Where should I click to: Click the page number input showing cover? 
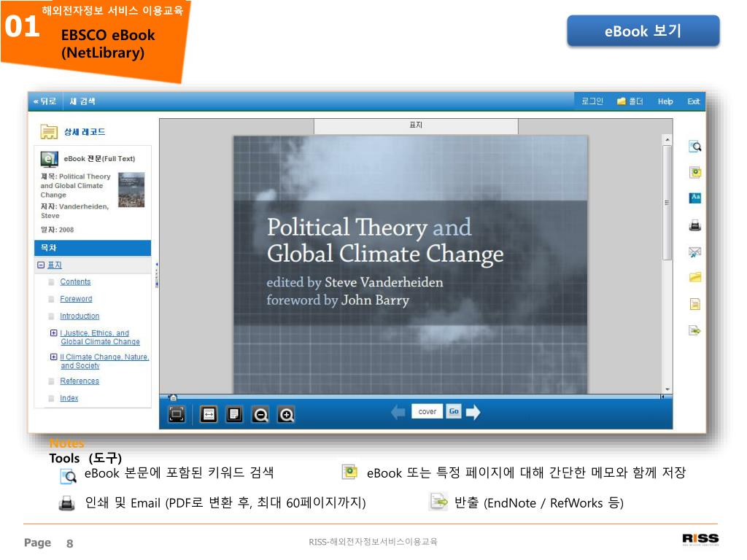(x=427, y=411)
